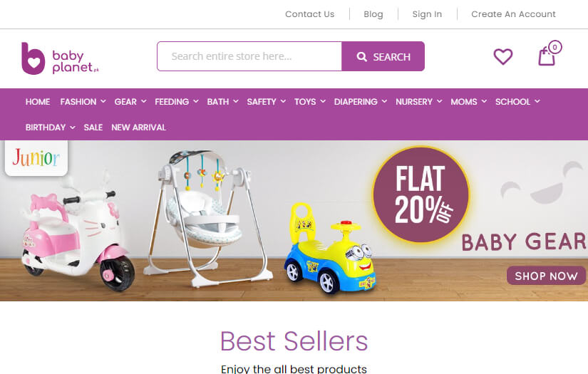This screenshot has height=374, width=588.
Task: Open the Birthday dropdown menu
Action: 51,128
